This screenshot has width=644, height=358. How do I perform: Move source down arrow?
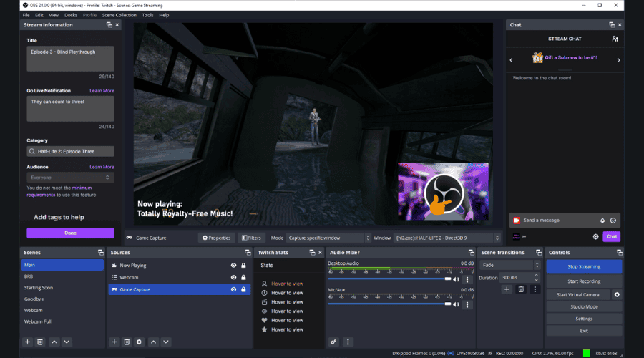pyautogui.click(x=166, y=342)
